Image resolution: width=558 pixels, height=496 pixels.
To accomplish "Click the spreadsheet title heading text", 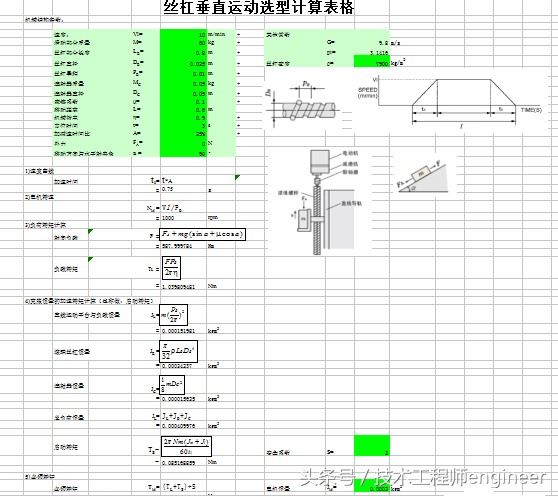I will pyautogui.click(x=259, y=7).
